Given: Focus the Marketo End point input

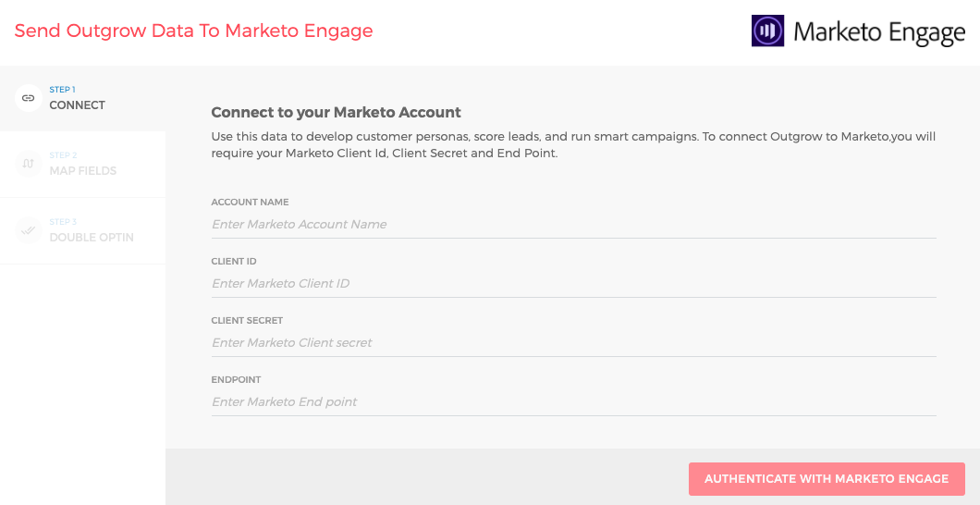Looking at the screenshot, I should 573,401.
